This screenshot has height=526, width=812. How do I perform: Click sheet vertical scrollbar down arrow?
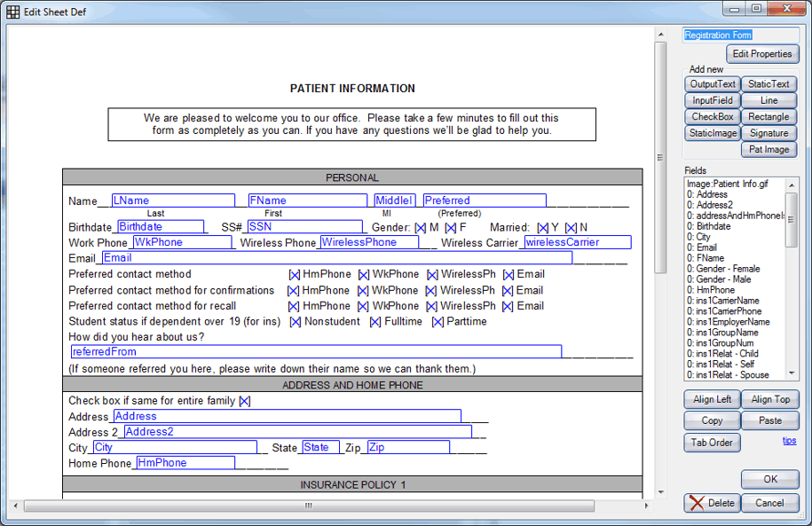tap(660, 492)
